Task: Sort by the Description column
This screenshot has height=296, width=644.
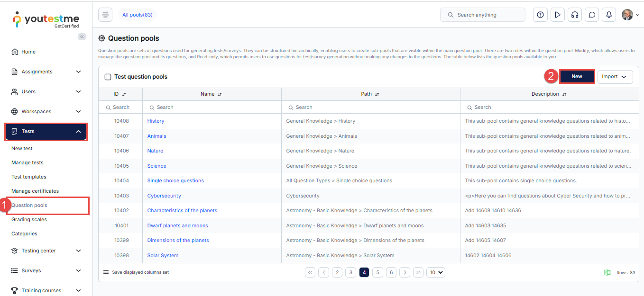Action: [564, 94]
